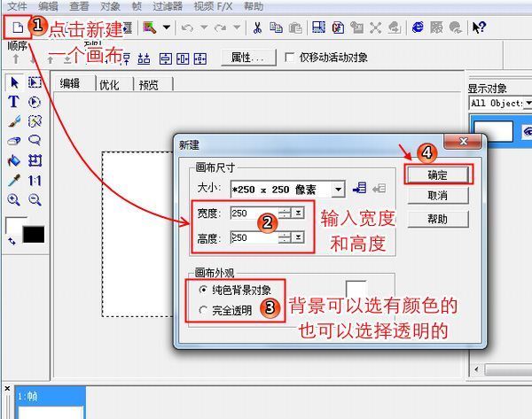Open the 视频 F/X menu
Screen dimensions: 532x419
tap(213, 6)
